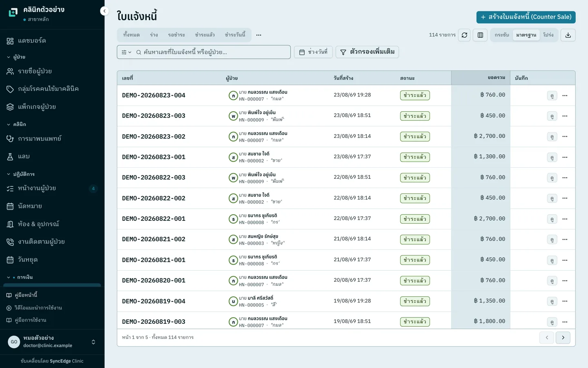Select the ร่าง tab
The height and width of the screenshot is (368, 588).
point(154,35)
